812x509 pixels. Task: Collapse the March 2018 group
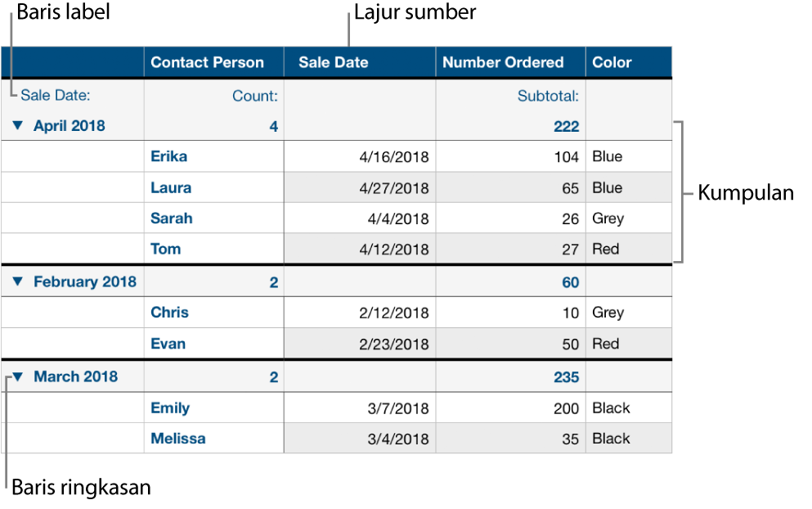click(18, 376)
